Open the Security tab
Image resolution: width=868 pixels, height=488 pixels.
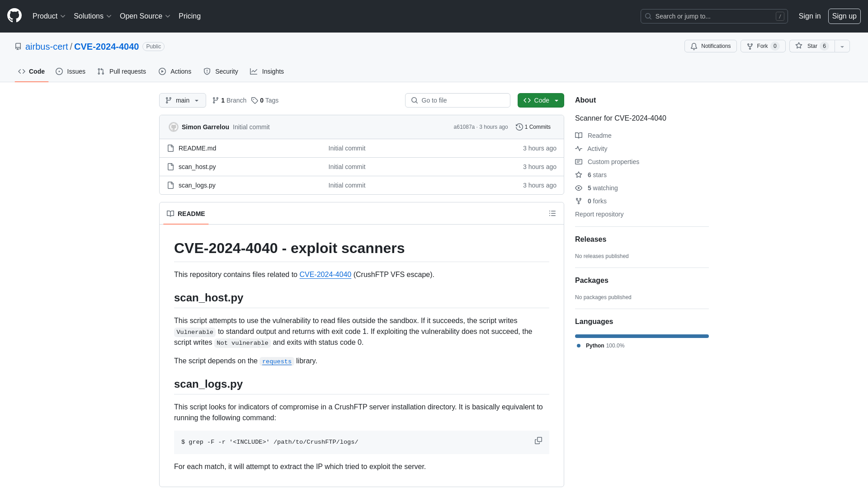(221, 71)
